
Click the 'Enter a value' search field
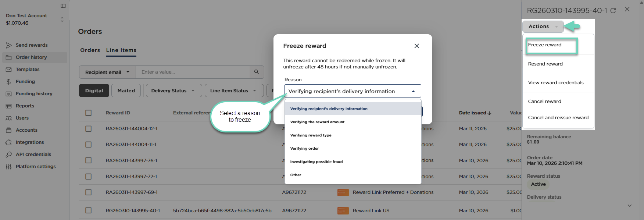(193, 72)
